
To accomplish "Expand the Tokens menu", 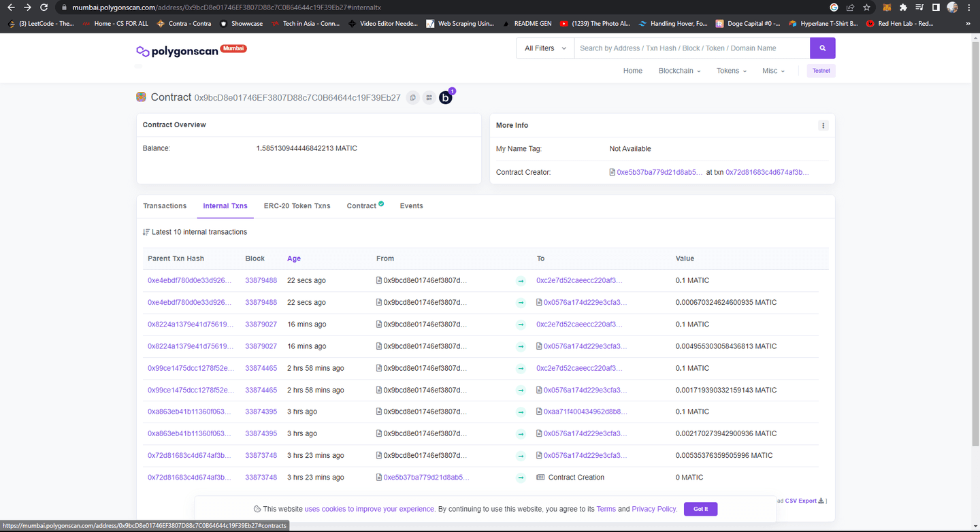I will pyautogui.click(x=731, y=71).
